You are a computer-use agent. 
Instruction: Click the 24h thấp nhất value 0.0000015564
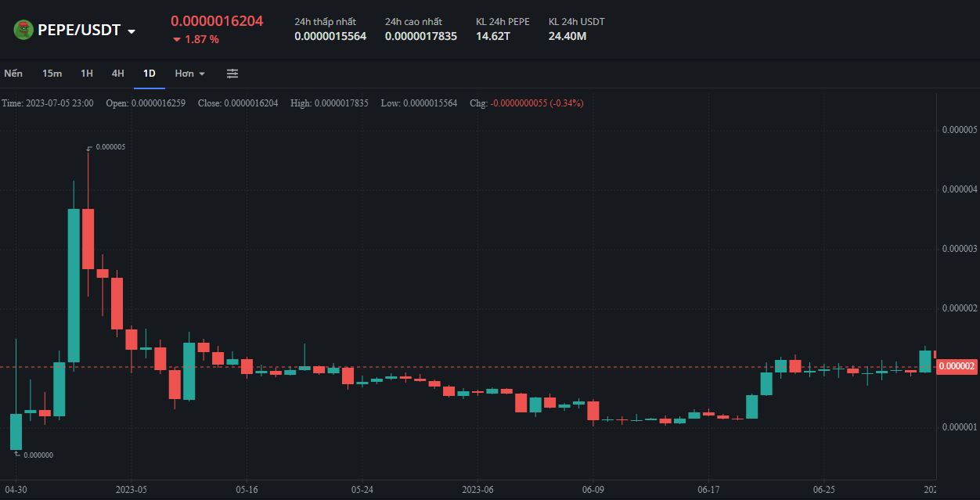(x=330, y=36)
